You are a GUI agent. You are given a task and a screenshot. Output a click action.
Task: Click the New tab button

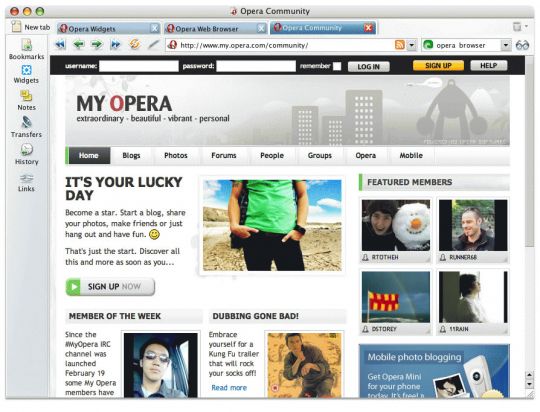pyautogui.click(x=30, y=27)
